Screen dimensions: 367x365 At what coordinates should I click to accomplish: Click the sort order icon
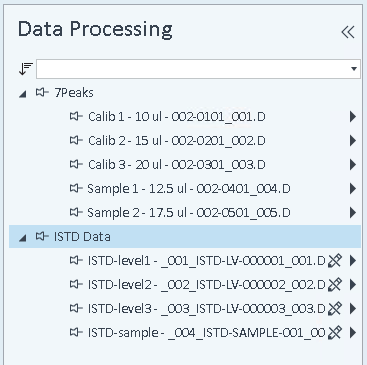point(26,69)
